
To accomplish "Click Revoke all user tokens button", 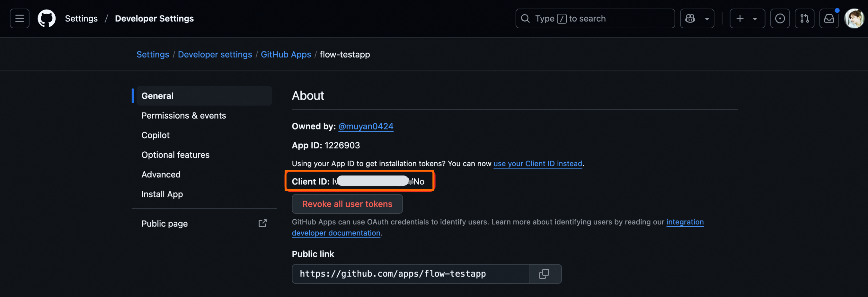I will coord(347,204).
